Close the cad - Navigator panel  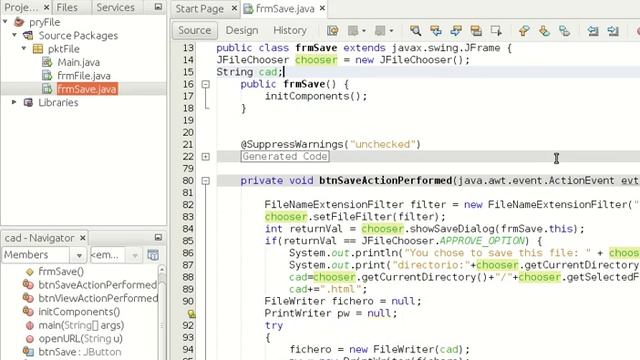(83, 238)
